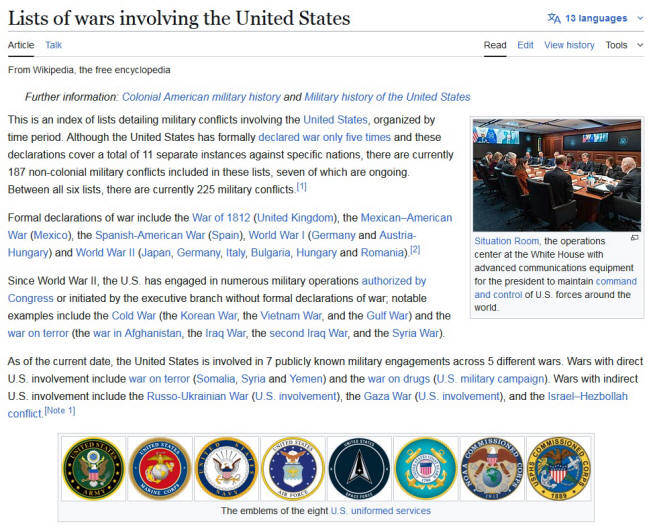650x531 pixels.
Task: Open the Situation Room photo thumbnail
Action: click(556, 175)
